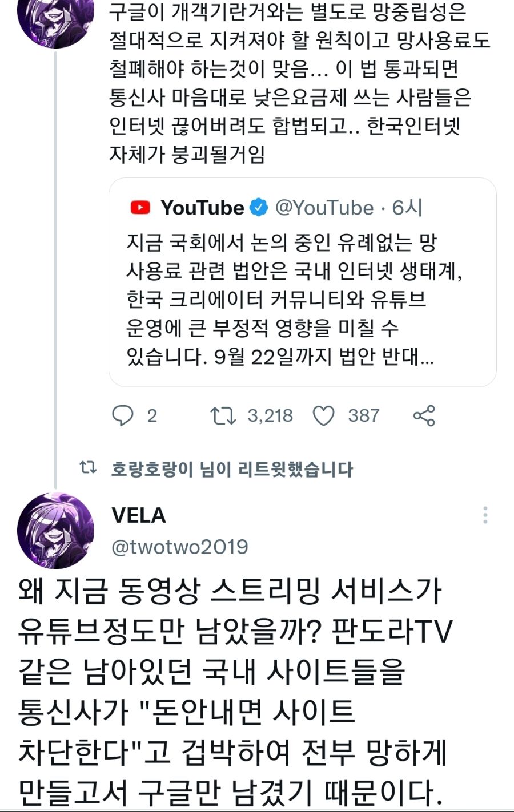Click the 6시 timestamp on quoted tweet
This screenshot has height=812, width=514.
pyautogui.click(x=407, y=208)
